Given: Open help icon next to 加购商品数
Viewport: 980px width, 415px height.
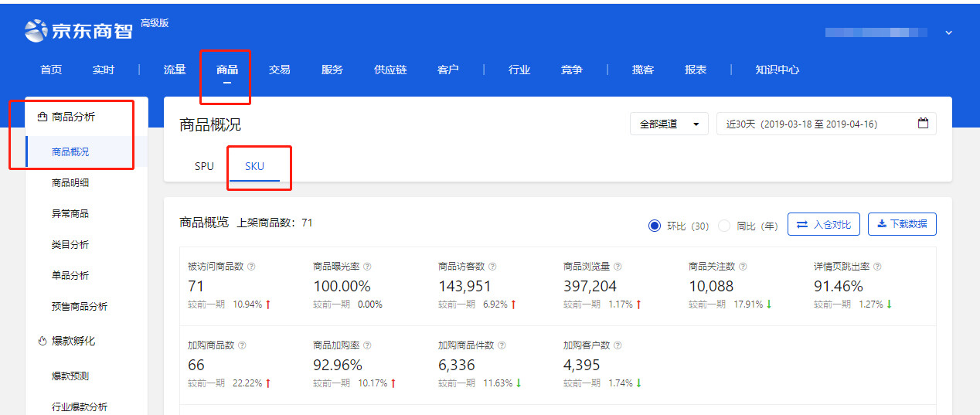Looking at the screenshot, I should click(241, 345).
